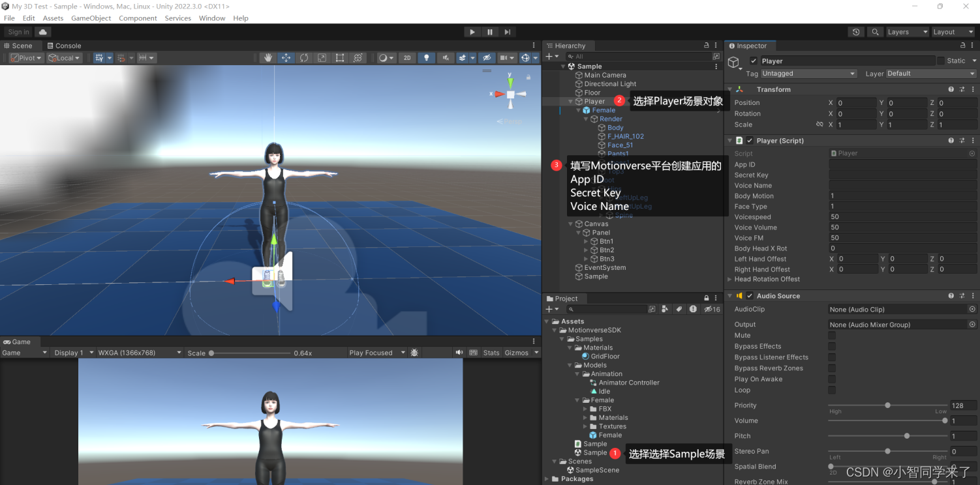Switch to the Console tab
The image size is (980, 485).
64,46
